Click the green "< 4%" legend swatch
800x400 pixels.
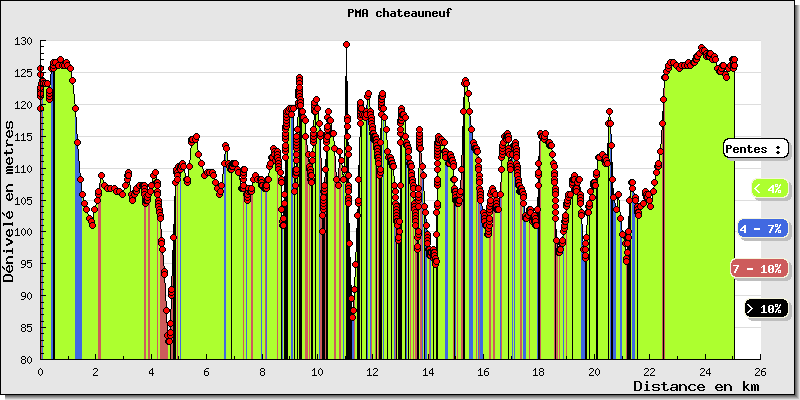point(766,188)
